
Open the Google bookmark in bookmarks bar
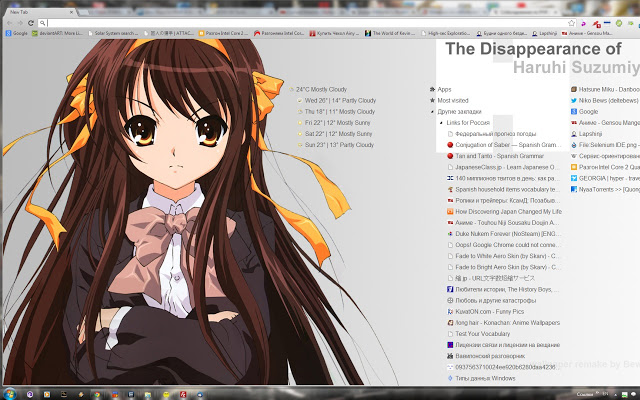[x=16, y=33]
